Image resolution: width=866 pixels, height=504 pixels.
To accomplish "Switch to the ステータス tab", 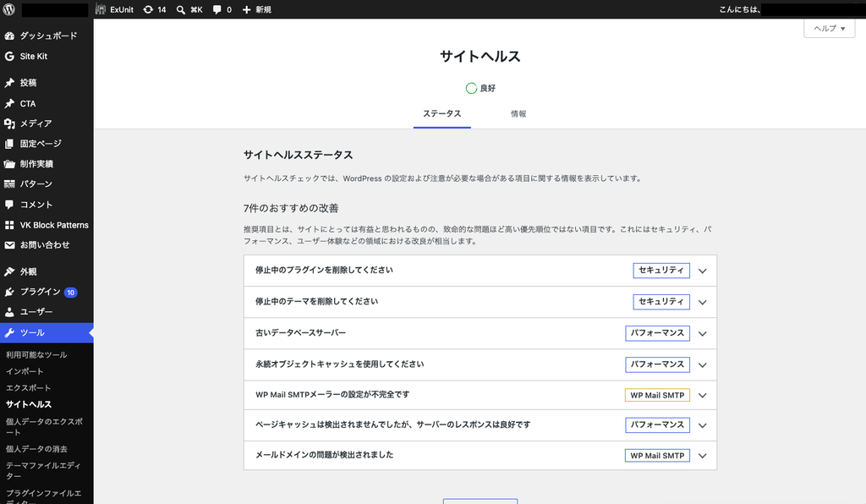I will [x=441, y=113].
